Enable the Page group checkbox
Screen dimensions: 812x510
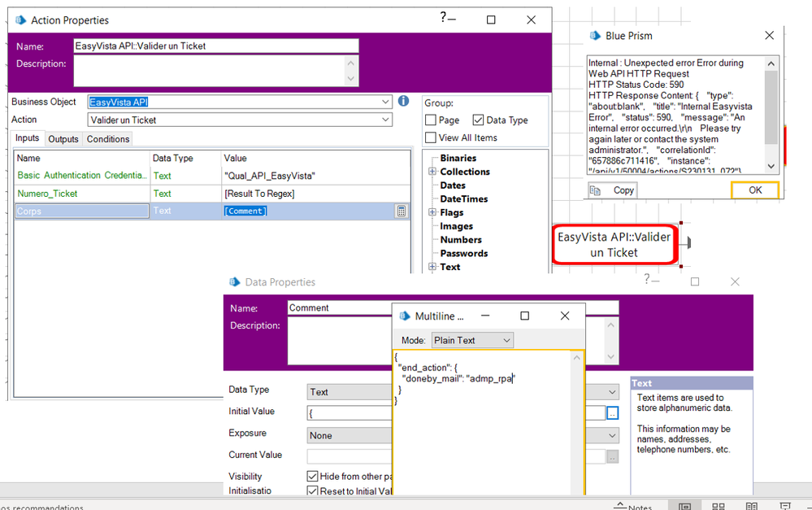click(x=431, y=120)
